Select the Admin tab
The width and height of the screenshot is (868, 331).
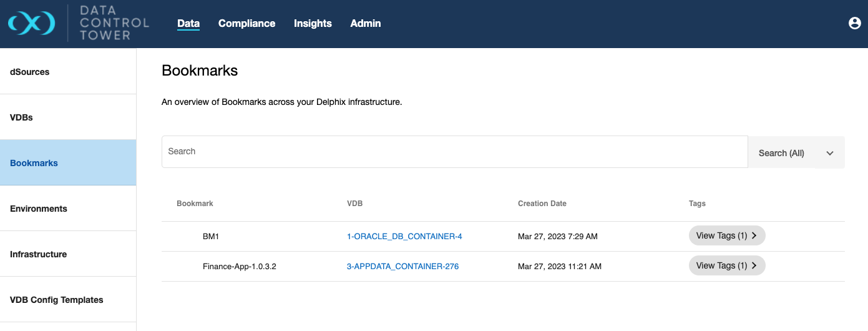[x=366, y=24]
